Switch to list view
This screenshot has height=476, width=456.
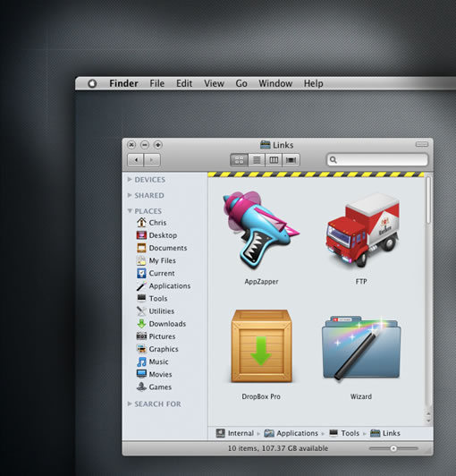[257, 160]
